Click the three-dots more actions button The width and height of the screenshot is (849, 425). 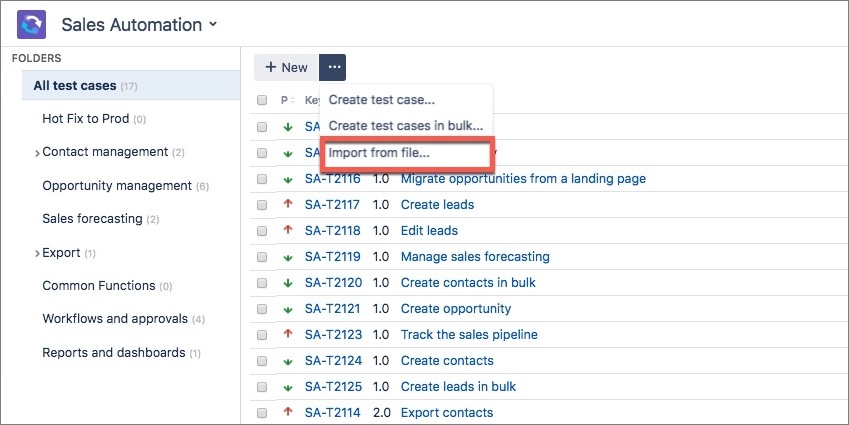(332, 67)
